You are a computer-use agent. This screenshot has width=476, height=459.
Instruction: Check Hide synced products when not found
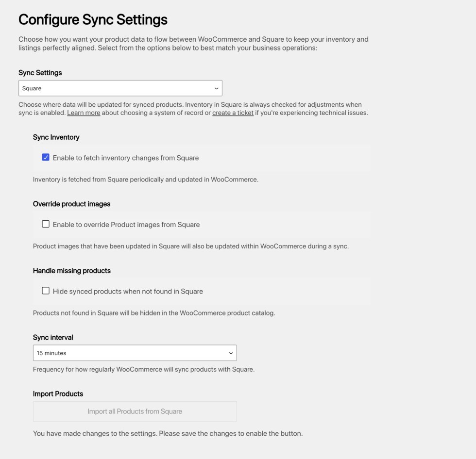46,291
